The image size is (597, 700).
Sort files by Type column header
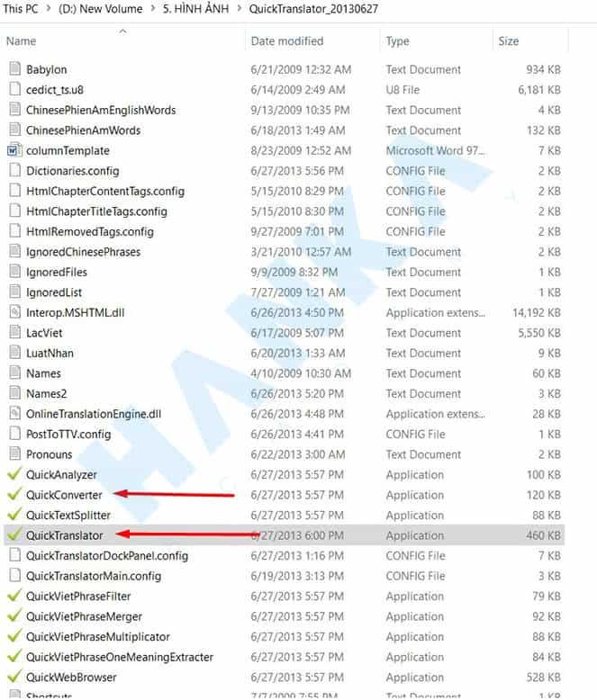click(397, 41)
